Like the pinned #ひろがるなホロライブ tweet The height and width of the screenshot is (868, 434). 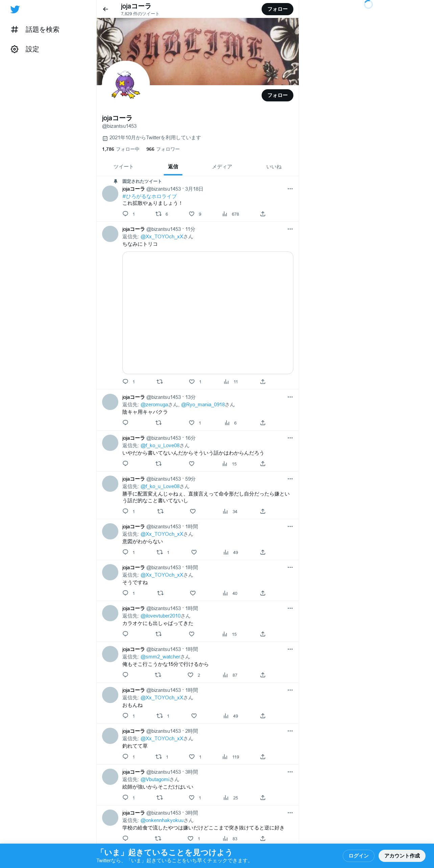click(x=192, y=214)
